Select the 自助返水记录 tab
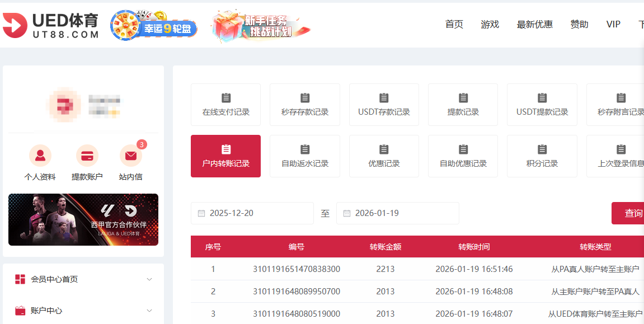 pyautogui.click(x=305, y=156)
